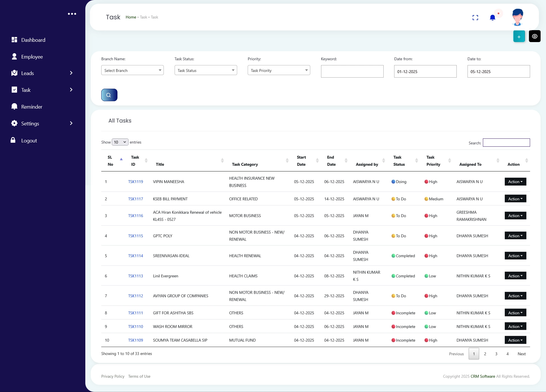Image resolution: width=546 pixels, height=392 pixels.
Task: Open the Task Status filter dropdown
Action: click(205, 70)
